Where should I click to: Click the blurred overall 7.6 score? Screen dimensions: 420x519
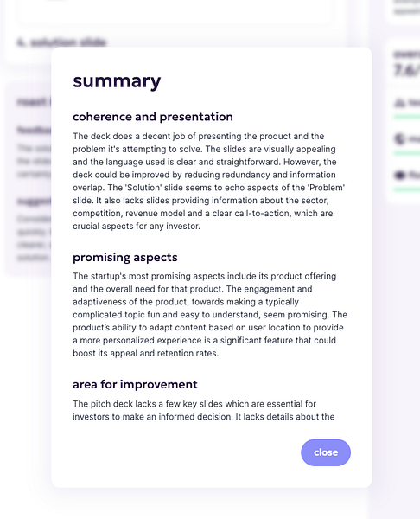coord(406,70)
